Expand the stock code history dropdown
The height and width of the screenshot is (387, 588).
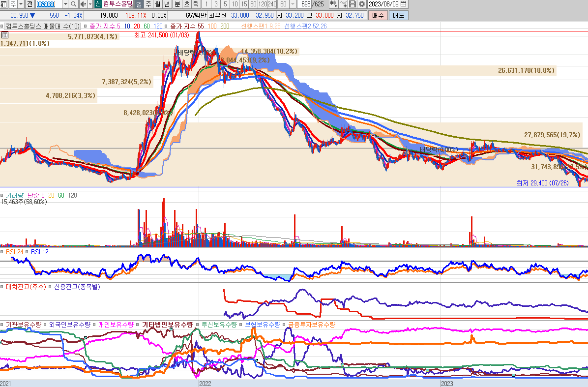pyautogui.click(x=65, y=4)
